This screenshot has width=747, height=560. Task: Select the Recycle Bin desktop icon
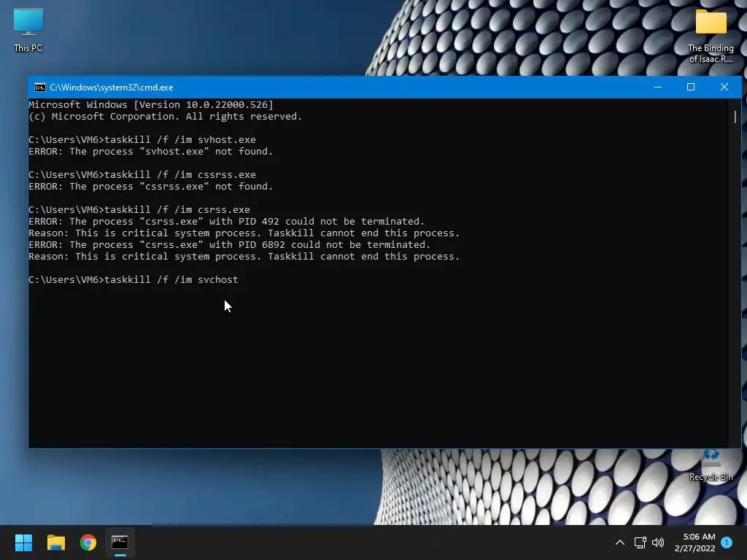pyautogui.click(x=711, y=466)
